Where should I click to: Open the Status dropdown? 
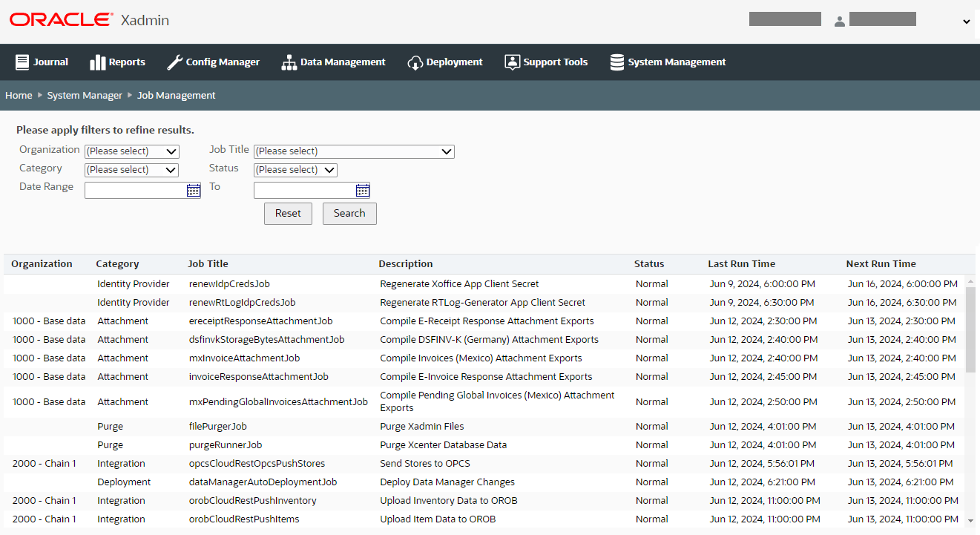[x=295, y=170]
